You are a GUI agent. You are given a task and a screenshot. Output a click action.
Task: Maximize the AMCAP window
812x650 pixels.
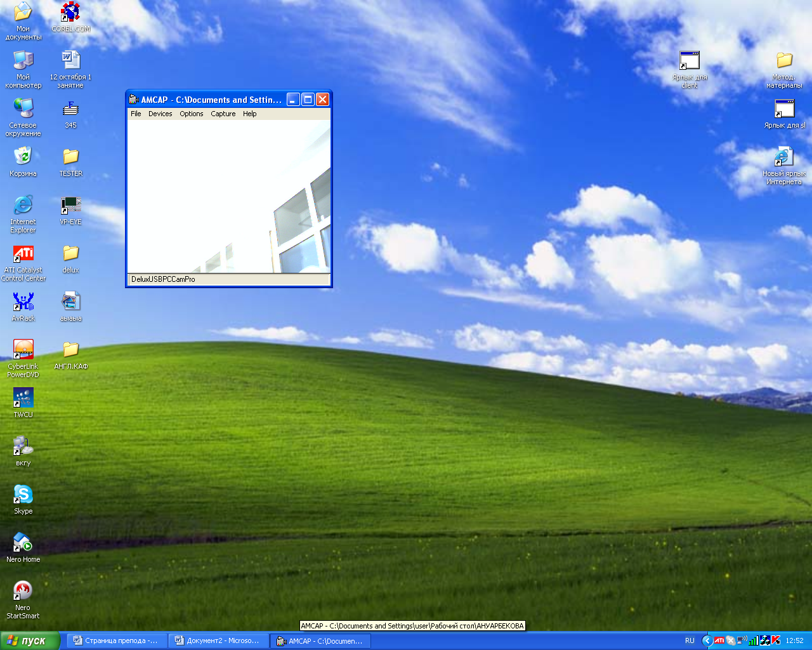tap(308, 99)
